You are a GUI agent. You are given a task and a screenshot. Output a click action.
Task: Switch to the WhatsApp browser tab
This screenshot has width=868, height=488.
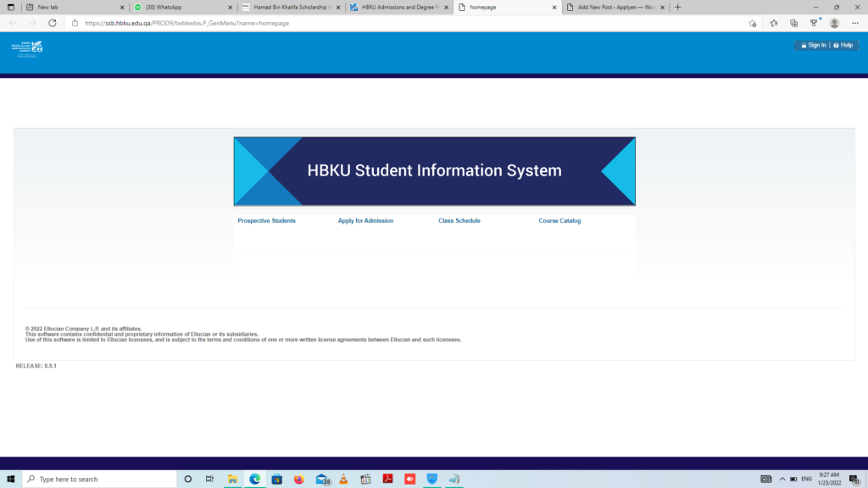(183, 7)
